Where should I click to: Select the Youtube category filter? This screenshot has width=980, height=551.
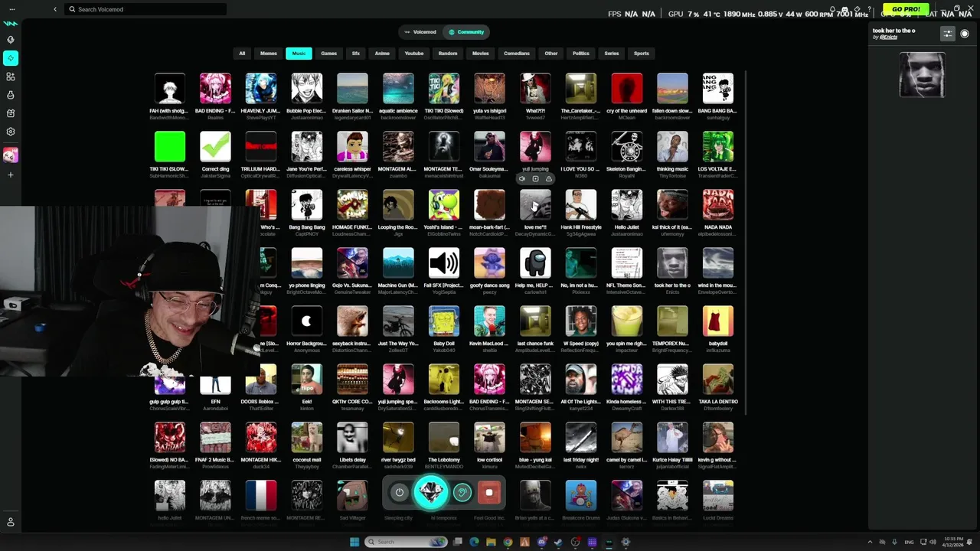[414, 54]
